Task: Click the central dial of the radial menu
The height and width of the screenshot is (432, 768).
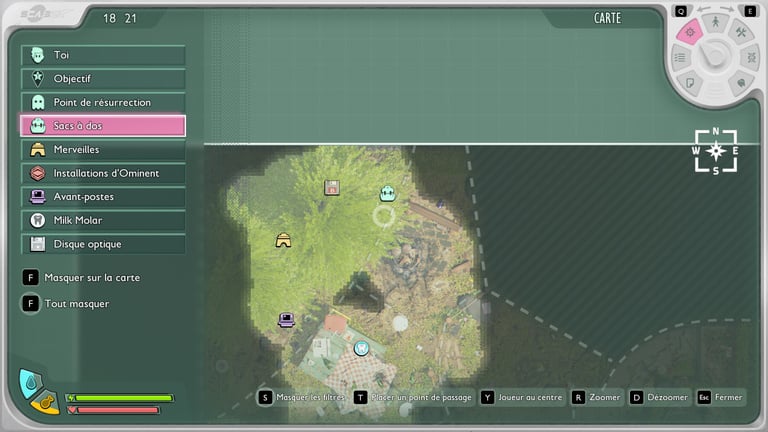Action: coord(715,55)
